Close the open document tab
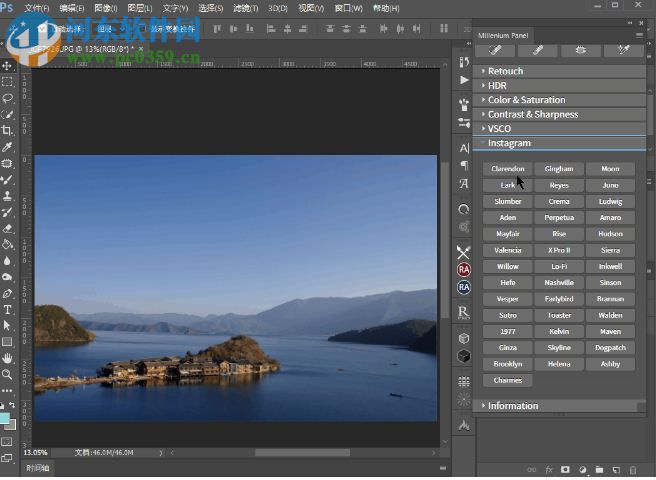This screenshot has height=480, width=656. (141, 49)
